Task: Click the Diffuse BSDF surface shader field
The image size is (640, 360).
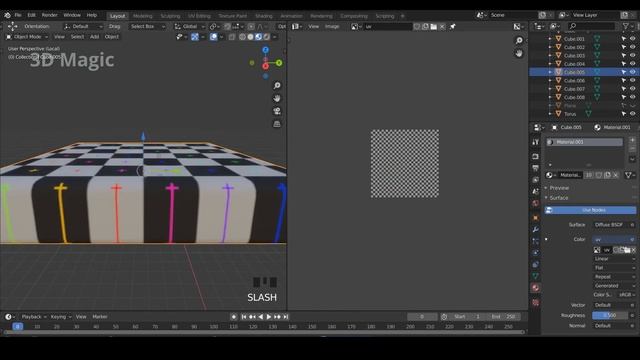Action: 614,225
